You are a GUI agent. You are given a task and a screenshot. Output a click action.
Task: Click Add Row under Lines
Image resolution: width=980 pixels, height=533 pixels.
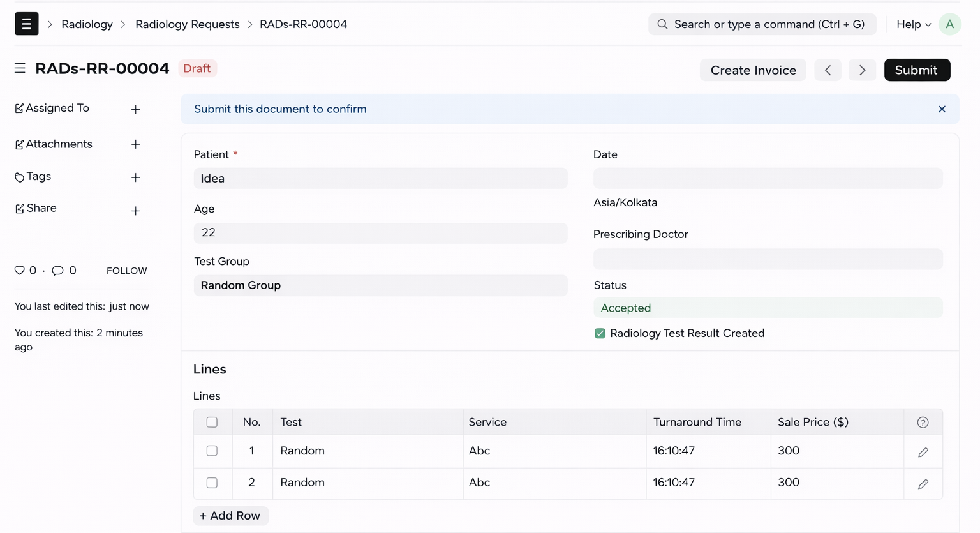230,516
